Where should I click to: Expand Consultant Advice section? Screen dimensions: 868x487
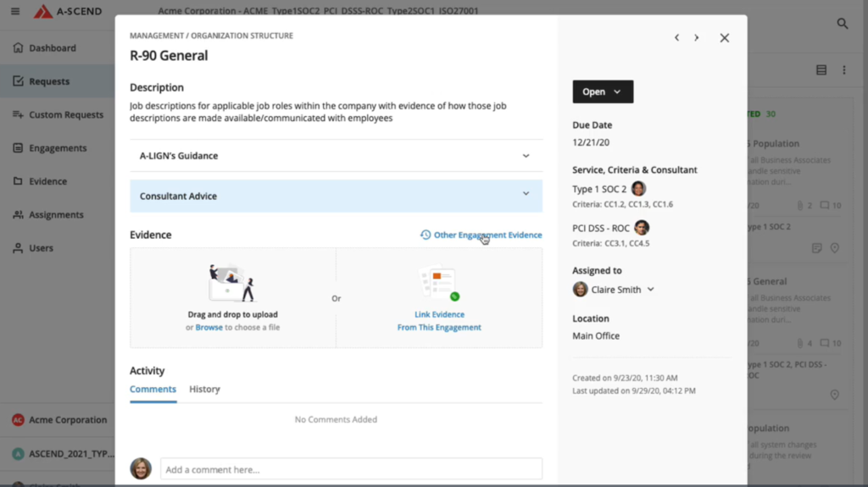(336, 196)
